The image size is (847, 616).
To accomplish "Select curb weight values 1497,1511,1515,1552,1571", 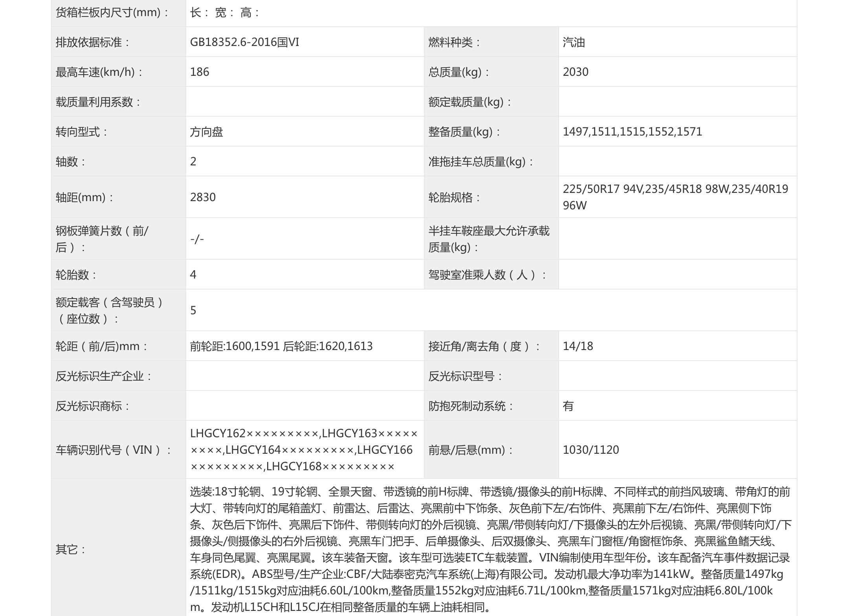I will 632,132.
